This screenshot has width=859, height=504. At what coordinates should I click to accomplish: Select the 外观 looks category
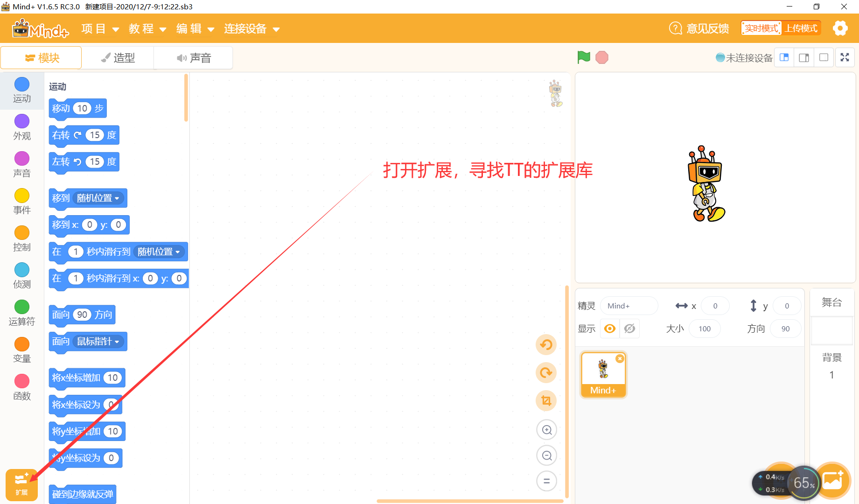coord(22,127)
